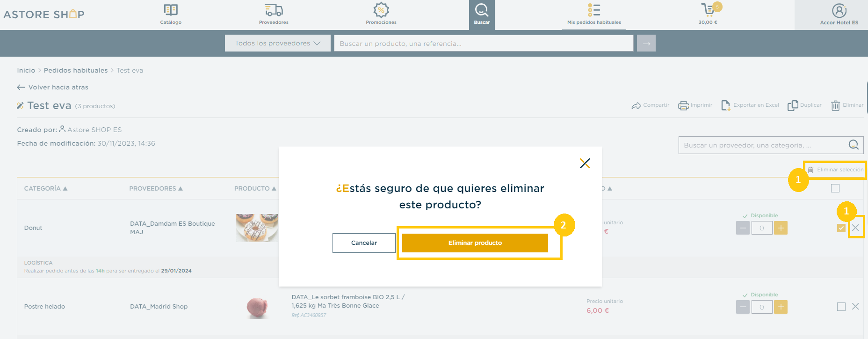Click the donut product thumbnail
This screenshot has height=339, width=868.
257,228
